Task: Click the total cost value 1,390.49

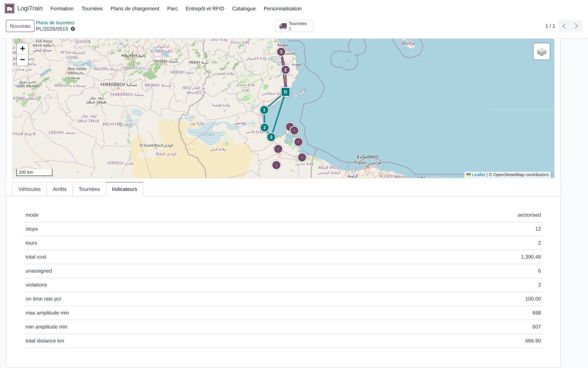Action: pyautogui.click(x=531, y=257)
